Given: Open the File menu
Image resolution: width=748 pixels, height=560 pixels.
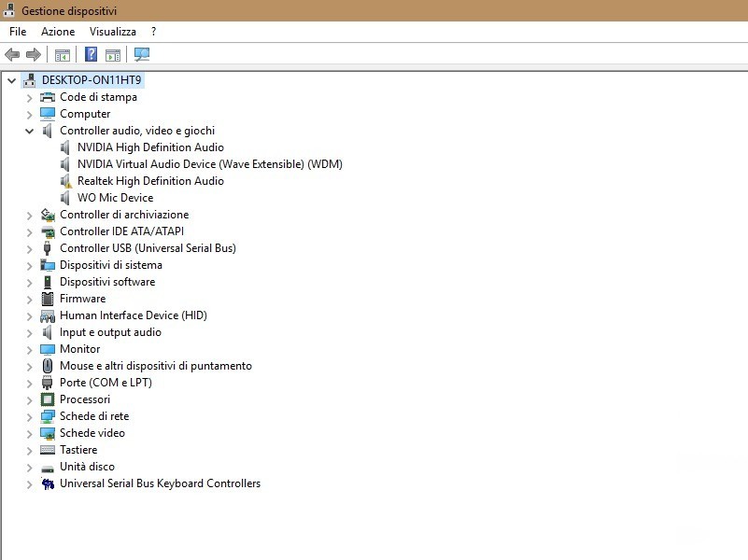Looking at the screenshot, I should pyautogui.click(x=18, y=32).
